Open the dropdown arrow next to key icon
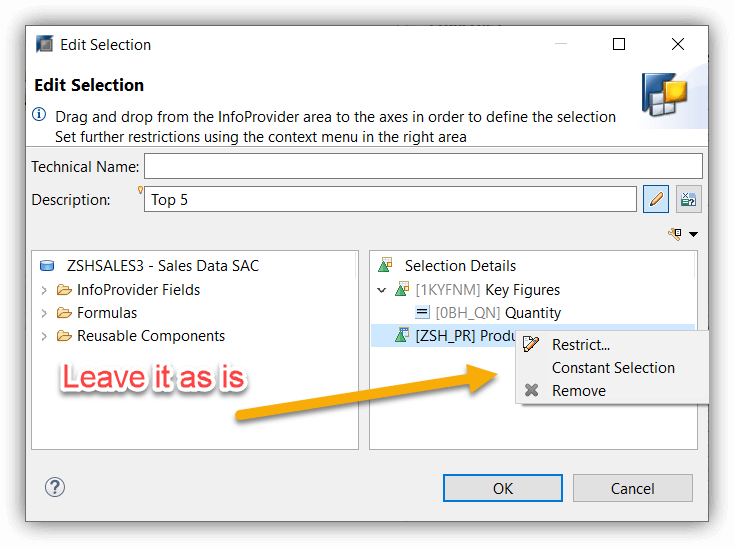This screenshot has height=547, width=734. coord(693,234)
